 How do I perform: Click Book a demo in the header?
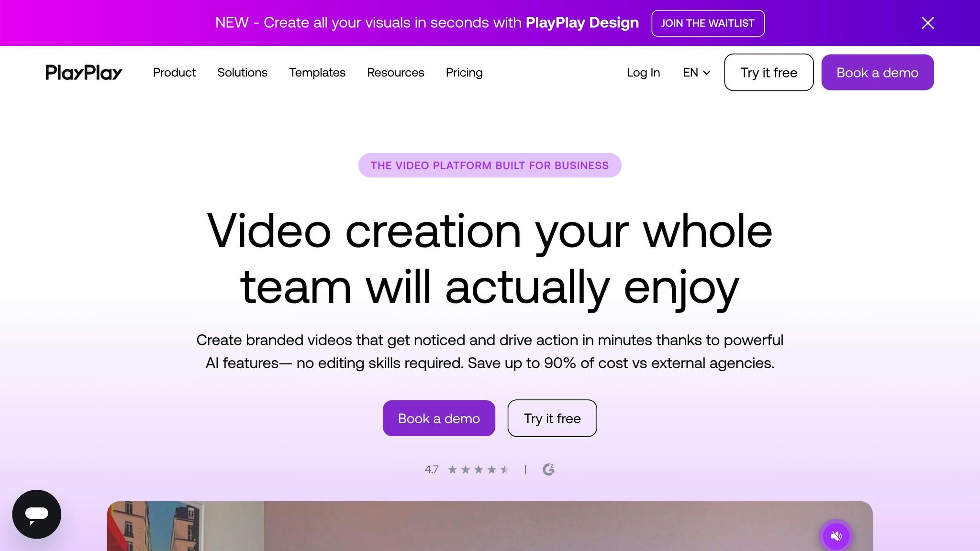(877, 72)
